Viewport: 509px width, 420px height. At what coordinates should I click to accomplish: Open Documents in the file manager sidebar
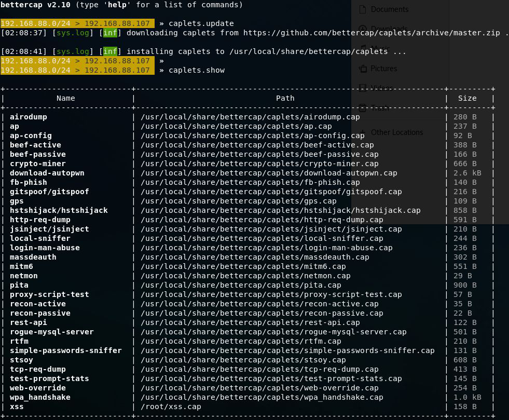(390, 9)
